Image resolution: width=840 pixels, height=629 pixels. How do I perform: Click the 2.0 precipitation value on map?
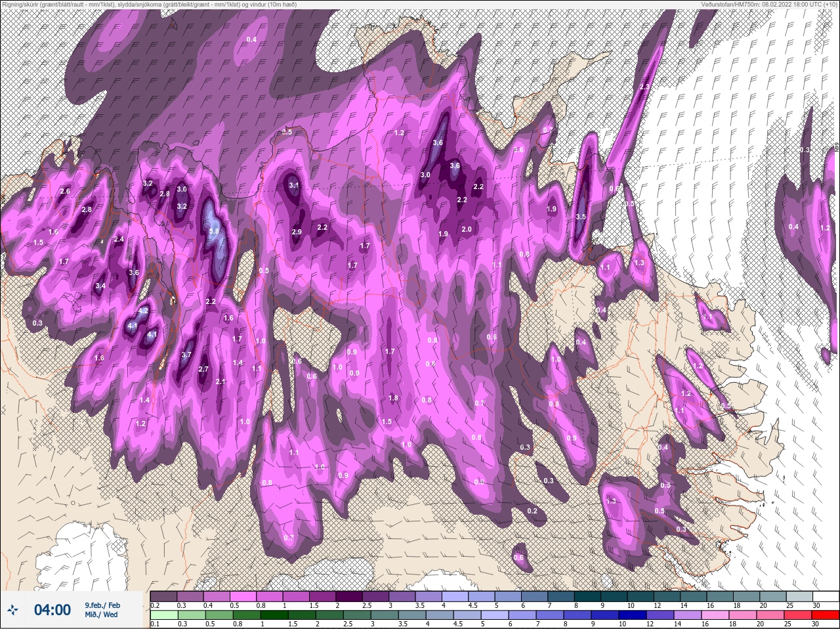click(x=467, y=230)
